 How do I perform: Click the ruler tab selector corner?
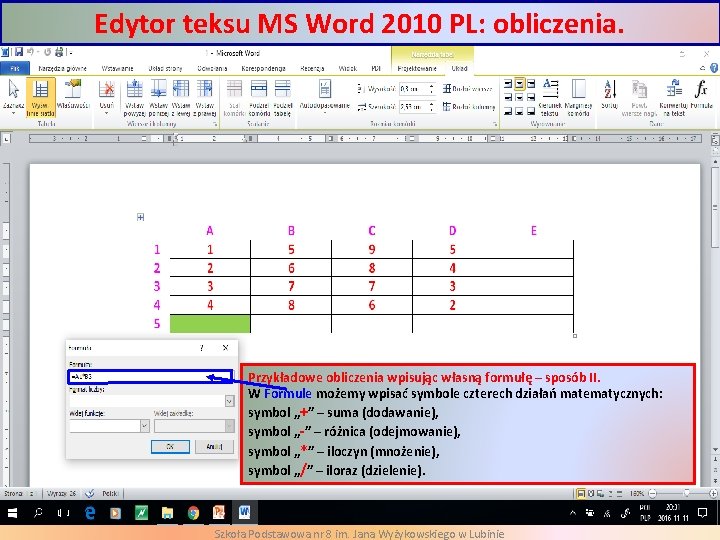6,139
